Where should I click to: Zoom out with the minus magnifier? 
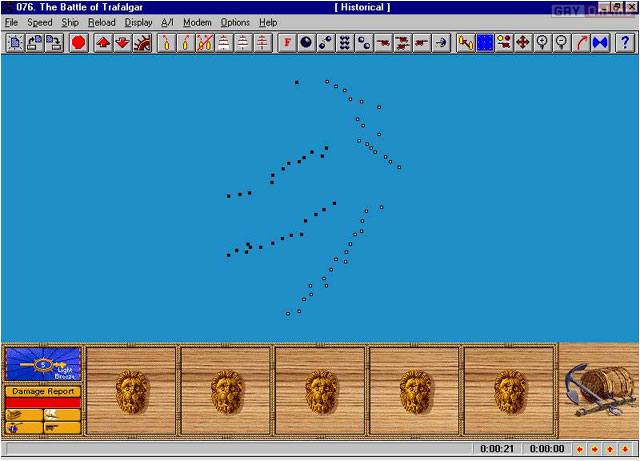(x=562, y=42)
